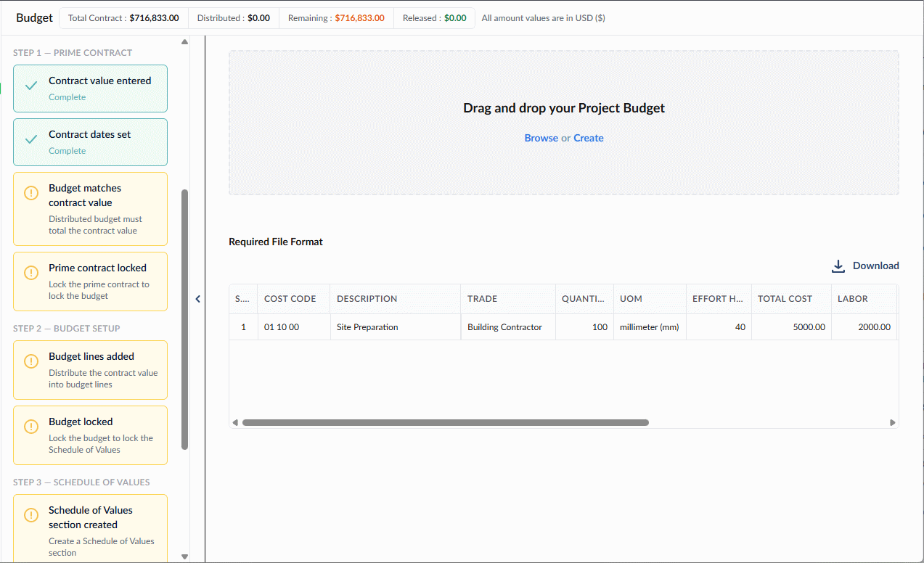
Task: Open the Budget lines added step card
Action: (90, 370)
